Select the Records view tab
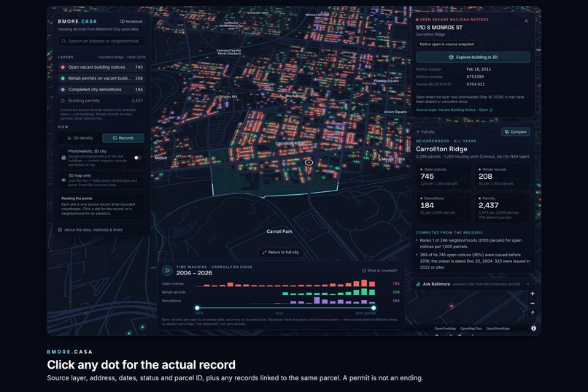 click(x=123, y=138)
